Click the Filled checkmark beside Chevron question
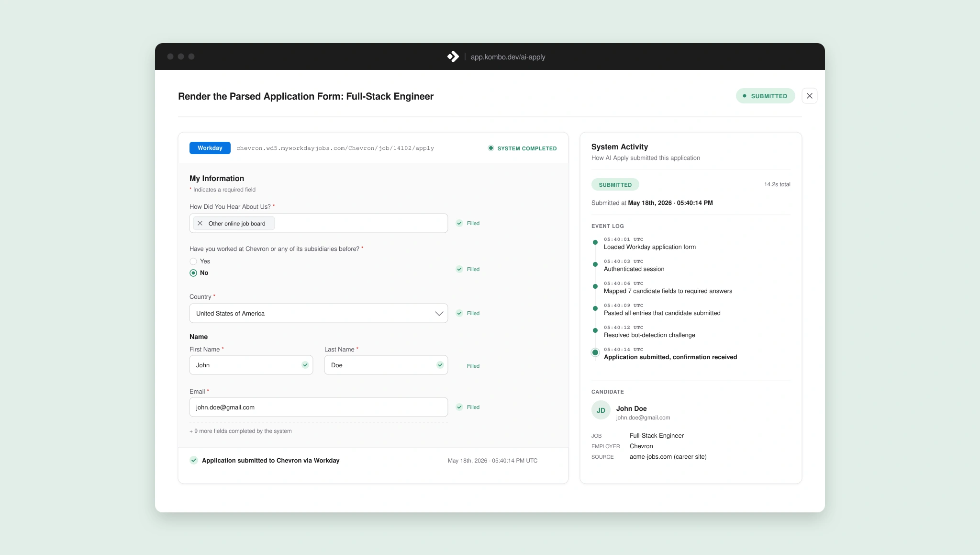Image resolution: width=980 pixels, height=555 pixels. (x=459, y=269)
